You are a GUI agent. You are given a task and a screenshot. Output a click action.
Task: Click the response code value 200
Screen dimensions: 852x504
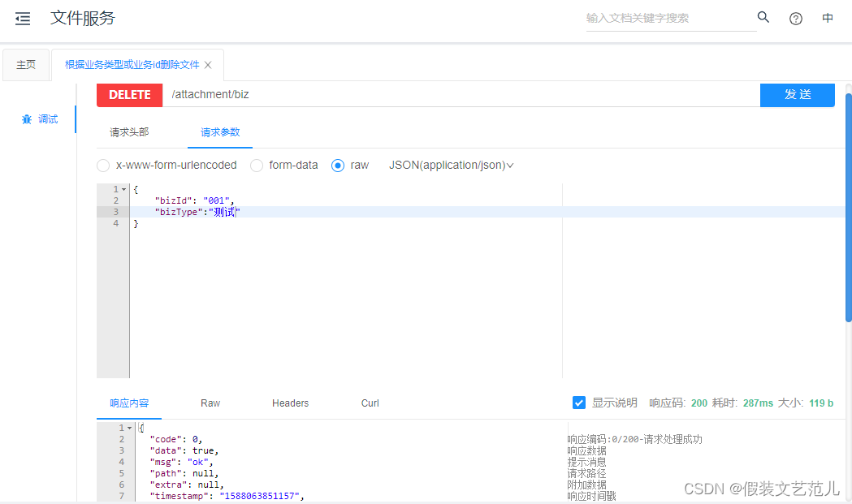coord(699,403)
